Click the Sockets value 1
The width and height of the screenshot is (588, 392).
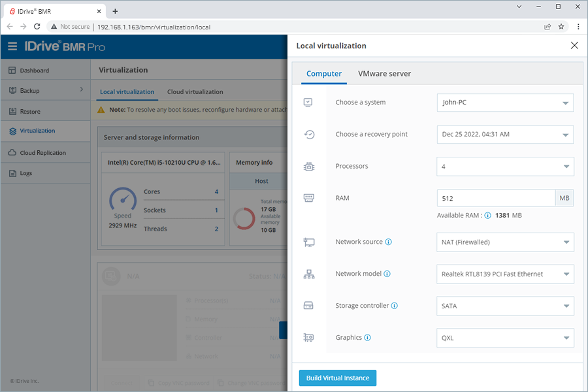216,210
